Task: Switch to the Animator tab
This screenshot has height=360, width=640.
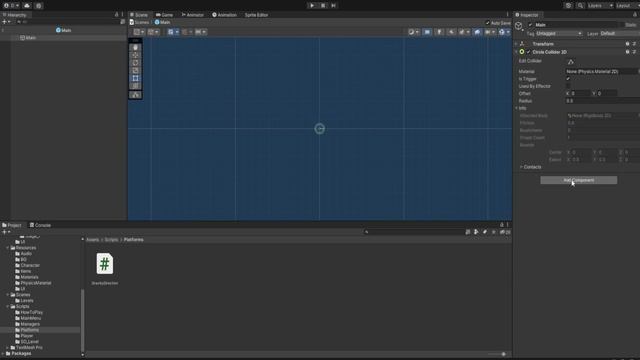Action: pos(193,15)
